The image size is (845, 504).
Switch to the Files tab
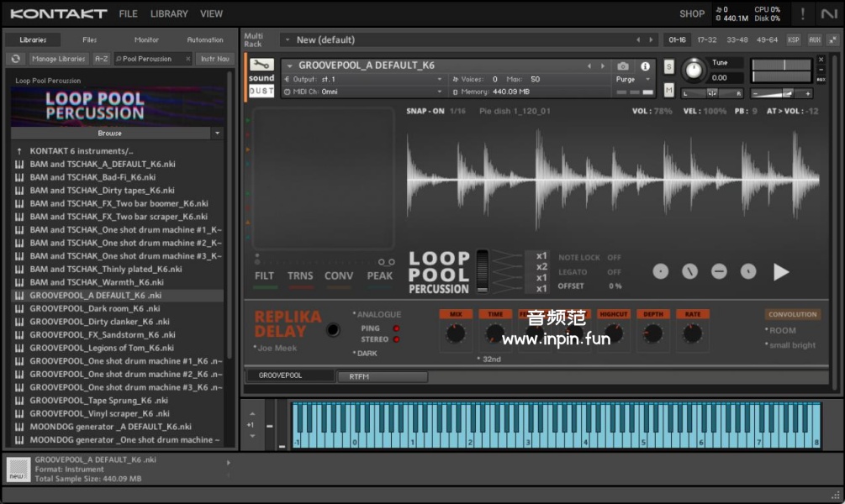(89, 39)
